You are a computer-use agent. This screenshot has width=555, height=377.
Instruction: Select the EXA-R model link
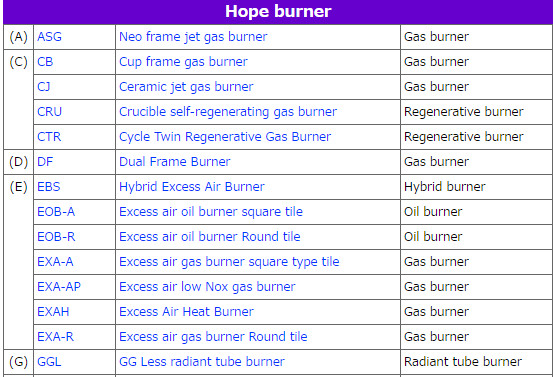pyautogui.click(x=55, y=337)
